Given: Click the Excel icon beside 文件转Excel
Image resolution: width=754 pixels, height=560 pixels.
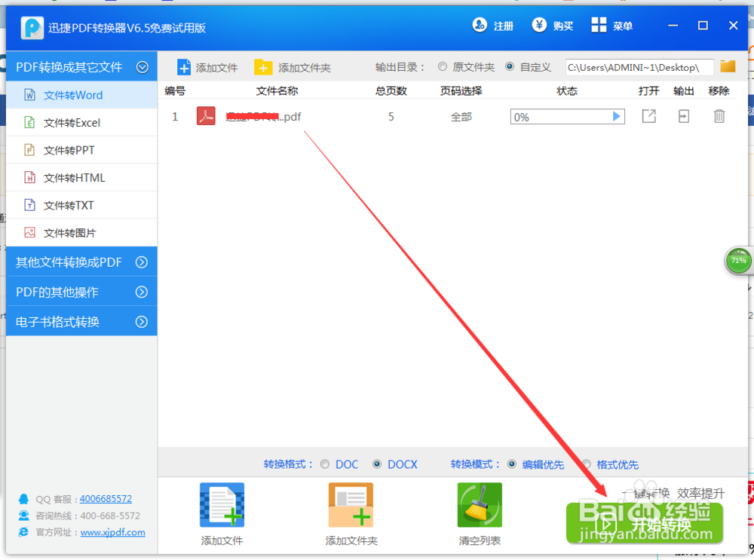Looking at the screenshot, I should [x=30, y=122].
